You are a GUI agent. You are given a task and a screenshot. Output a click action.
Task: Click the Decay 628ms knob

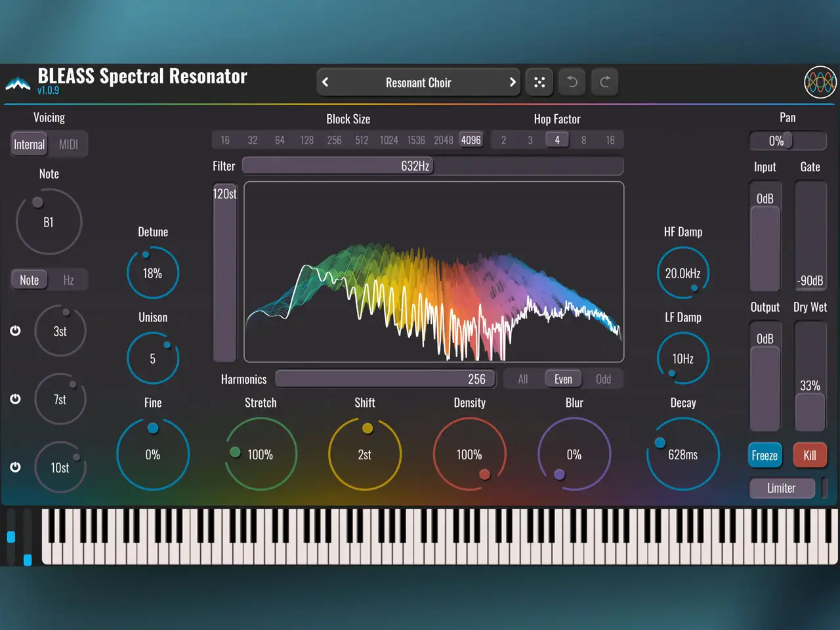click(x=683, y=454)
